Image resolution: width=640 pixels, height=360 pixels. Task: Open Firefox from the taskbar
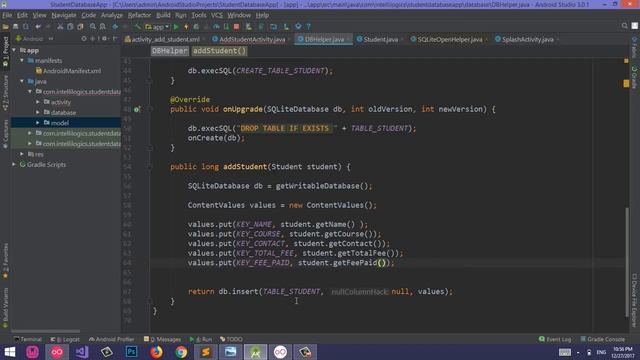(x=156, y=352)
